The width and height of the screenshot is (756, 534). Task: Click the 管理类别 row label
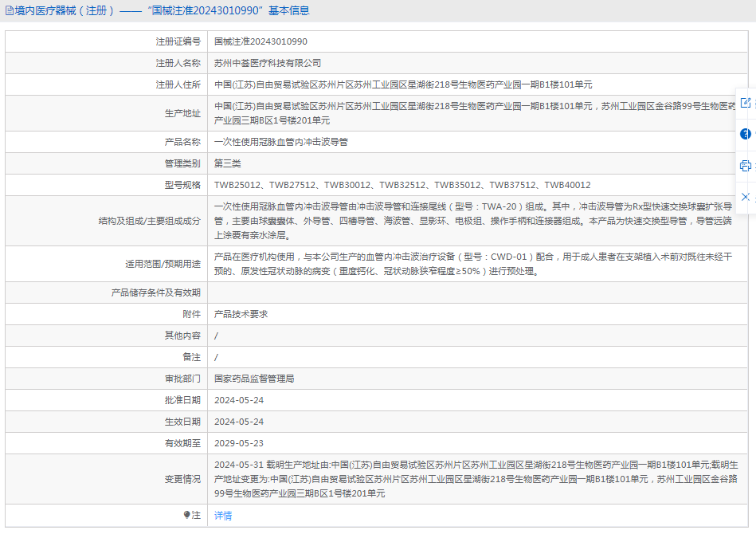pyautogui.click(x=182, y=163)
